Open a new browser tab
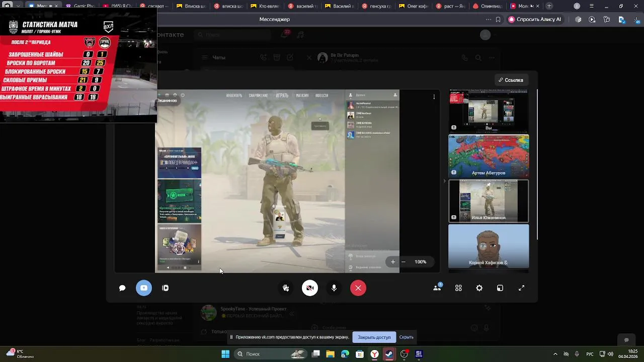 (x=549, y=6)
